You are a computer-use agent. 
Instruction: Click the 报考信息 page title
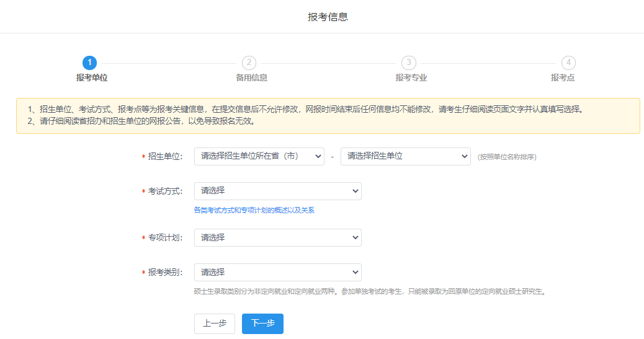[x=328, y=17]
